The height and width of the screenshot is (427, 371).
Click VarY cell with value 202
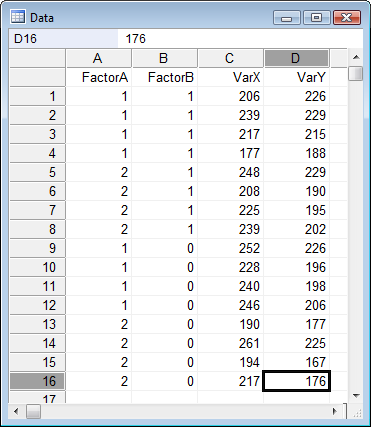[x=297, y=229]
